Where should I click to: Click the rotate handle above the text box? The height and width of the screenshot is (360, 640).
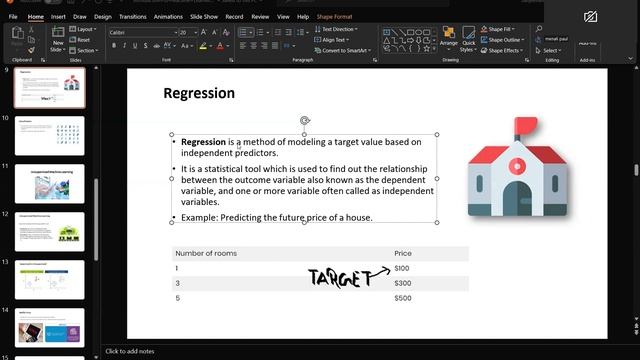click(x=304, y=120)
